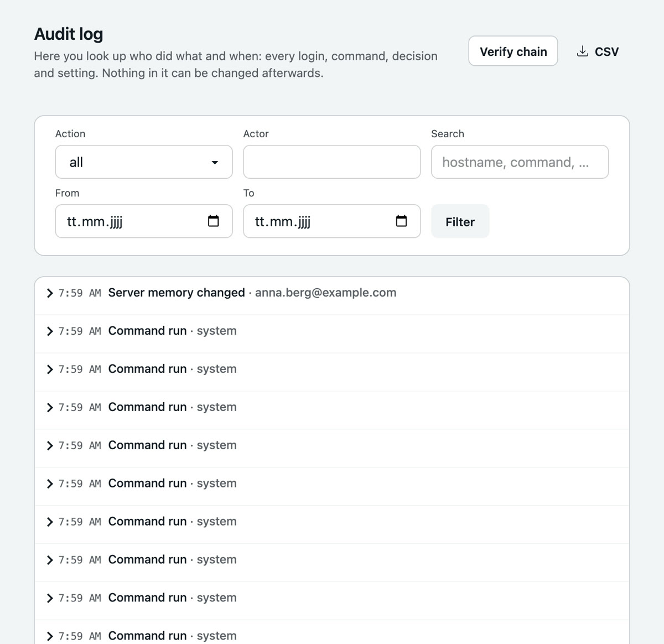Click the Search hostname, command field
This screenshot has width=664, height=644.
point(520,162)
